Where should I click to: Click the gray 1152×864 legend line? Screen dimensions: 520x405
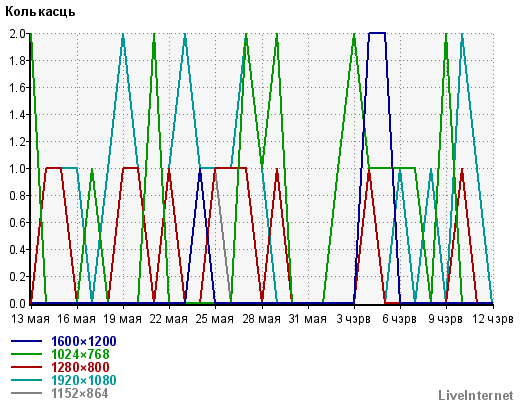pos(26,393)
